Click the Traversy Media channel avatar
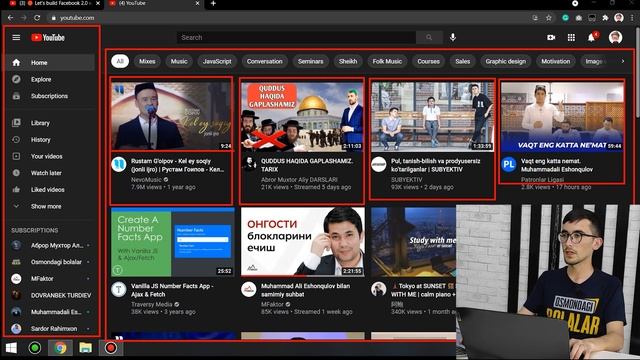 point(119,289)
